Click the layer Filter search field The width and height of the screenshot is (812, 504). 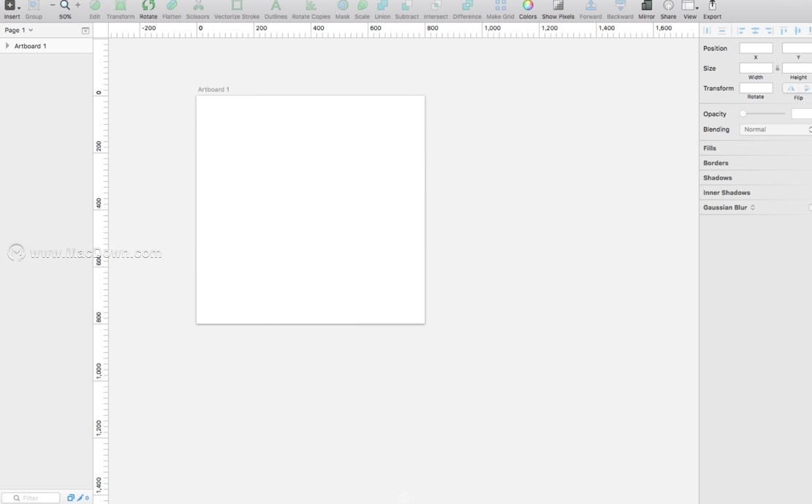pyautogui.click(x=31, y=497)
